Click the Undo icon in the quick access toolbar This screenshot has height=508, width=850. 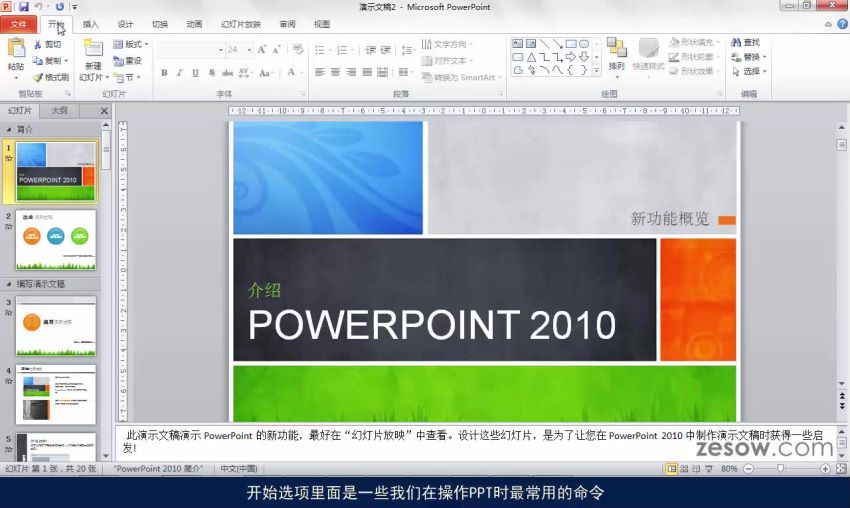38,7
